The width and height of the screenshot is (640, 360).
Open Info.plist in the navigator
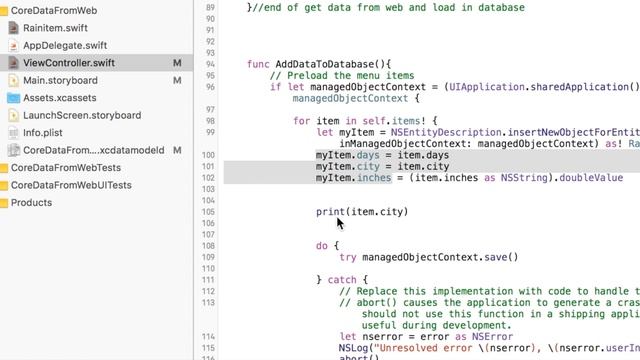[x=43, y=133]
